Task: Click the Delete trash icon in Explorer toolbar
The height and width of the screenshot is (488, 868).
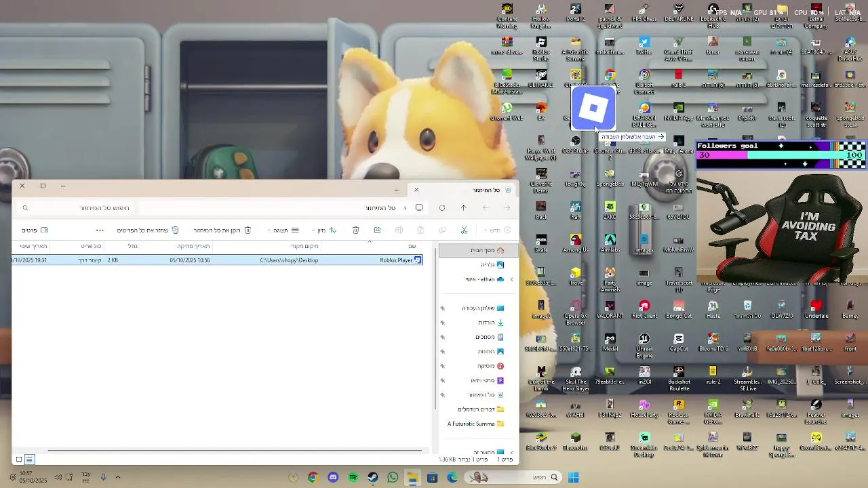Action: 355,230
